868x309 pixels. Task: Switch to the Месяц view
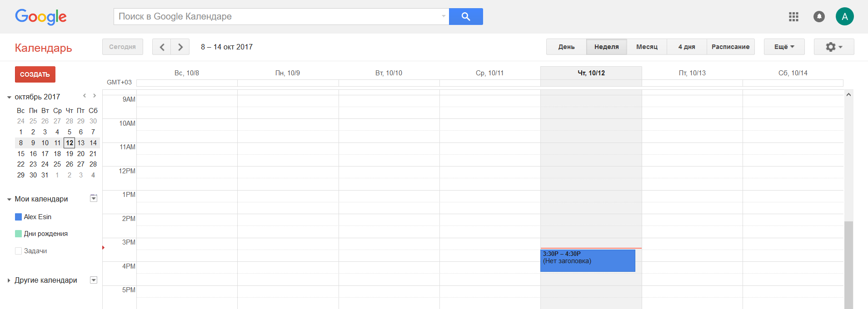(x=647, y=47)
